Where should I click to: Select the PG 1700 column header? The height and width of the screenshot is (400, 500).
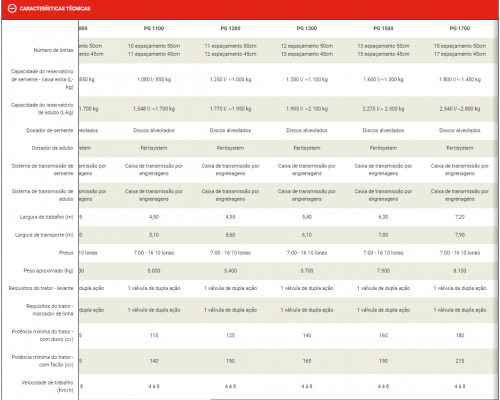(460, 28)
